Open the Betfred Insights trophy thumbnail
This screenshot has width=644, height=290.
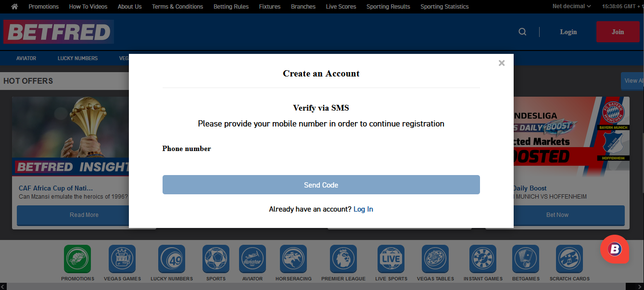[70, 137]
